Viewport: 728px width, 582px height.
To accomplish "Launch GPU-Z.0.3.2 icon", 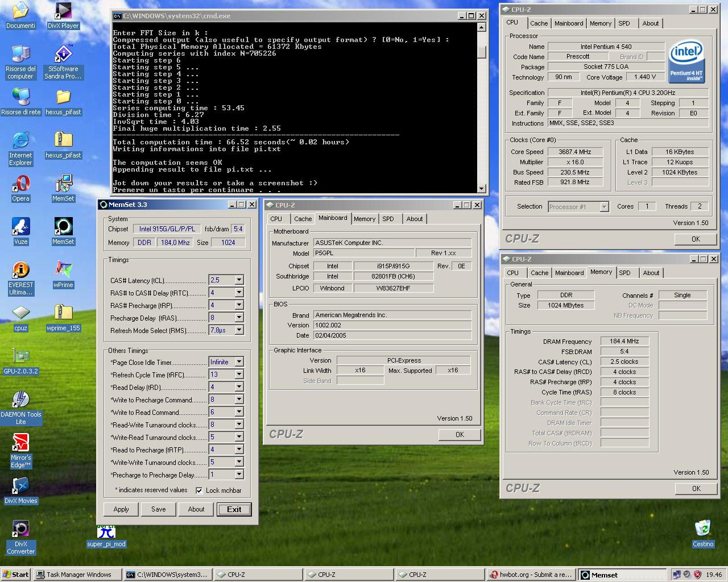I will coord(20,361).
